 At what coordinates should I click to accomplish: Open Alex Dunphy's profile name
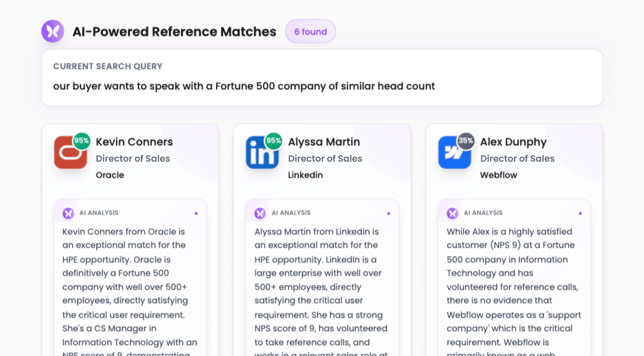(x=513, y=142)
